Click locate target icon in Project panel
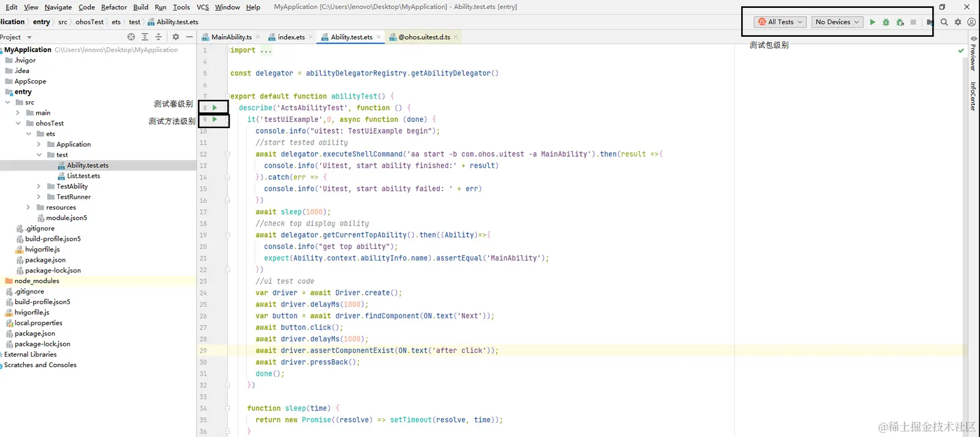The width and height of the screenshot is (980, 437). 131,37
